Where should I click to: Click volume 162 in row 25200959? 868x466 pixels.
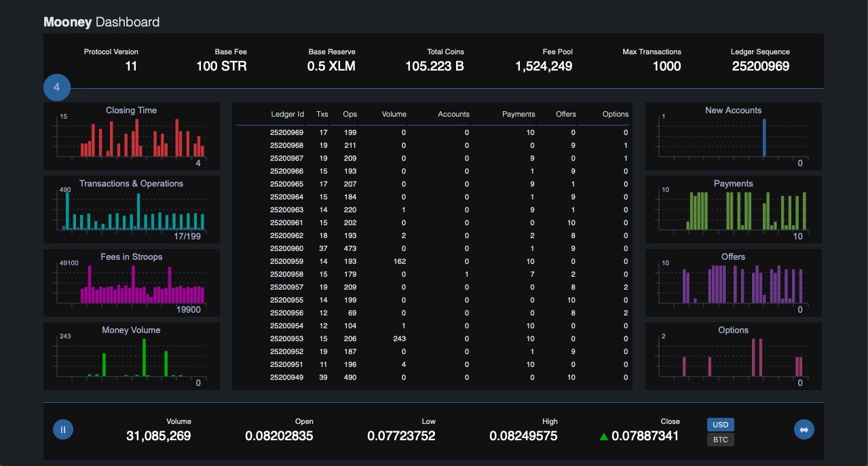tap(399, 261)
